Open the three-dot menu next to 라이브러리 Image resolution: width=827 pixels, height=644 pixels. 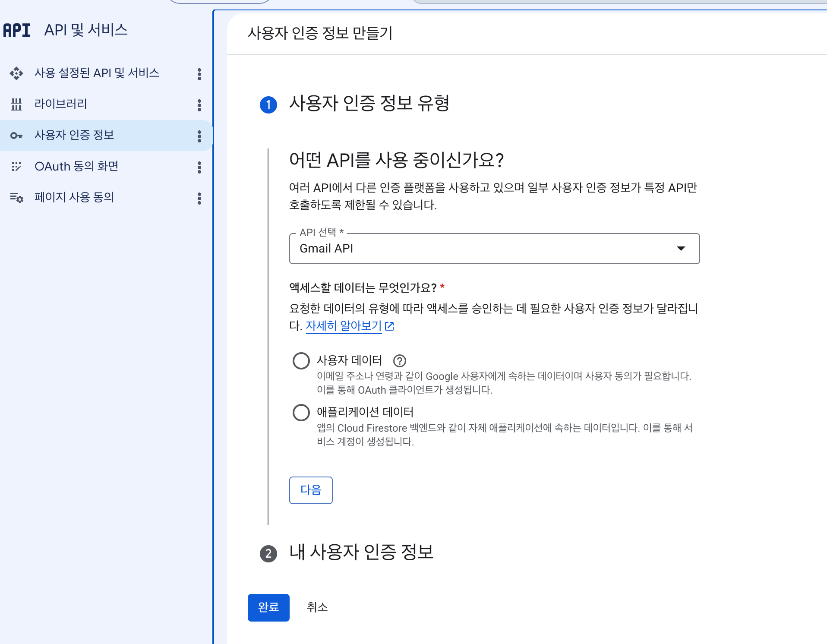point(199,105)
